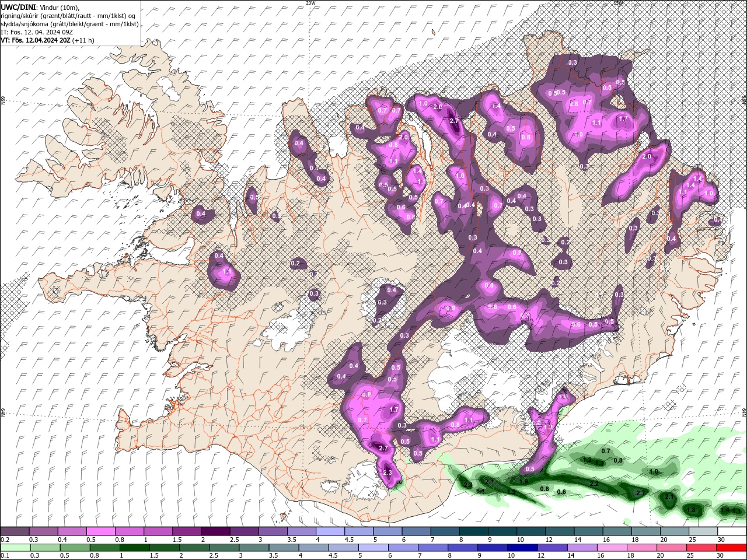This screenshot has width=747, height=560.
Task: Click the 2.2 value in green rain band
Action: (x=594, y=484)
